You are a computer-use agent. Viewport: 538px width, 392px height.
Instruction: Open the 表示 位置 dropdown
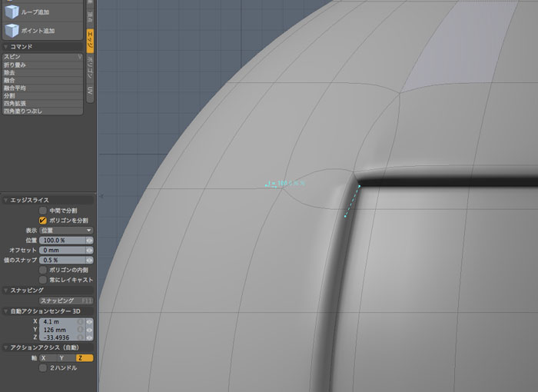66,230
